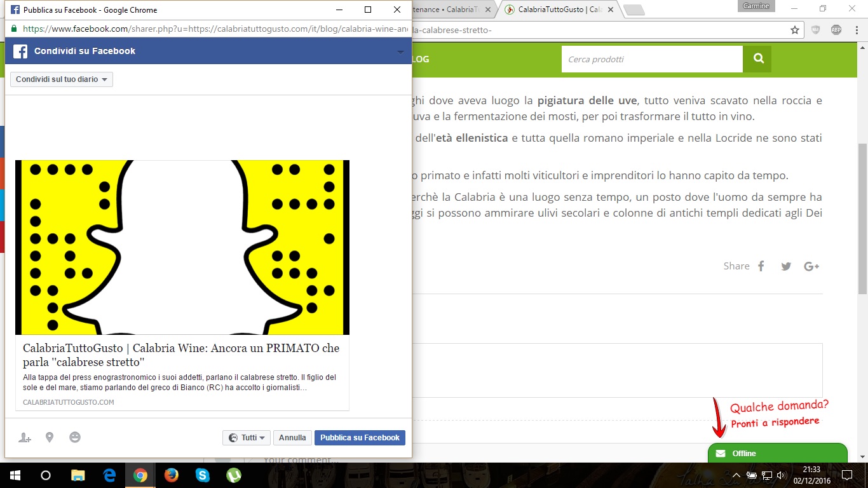Open the AdBlock Plus extension icon
This screenshot has width=868, height=488.
(x=836, y=30)
